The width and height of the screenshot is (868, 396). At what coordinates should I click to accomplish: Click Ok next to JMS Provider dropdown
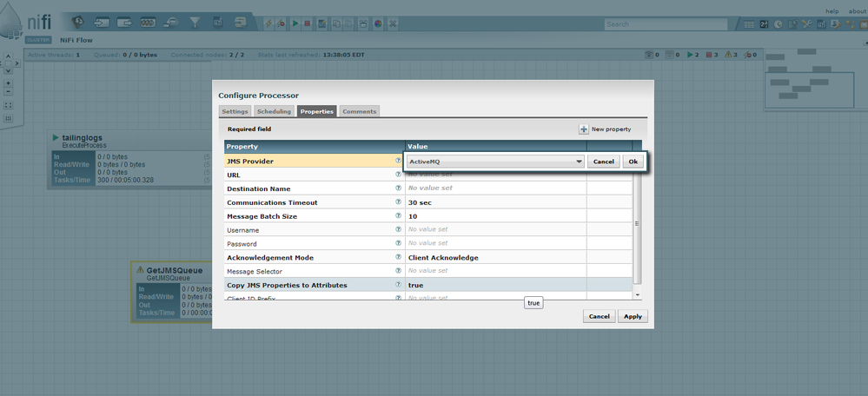coord(633,162)
